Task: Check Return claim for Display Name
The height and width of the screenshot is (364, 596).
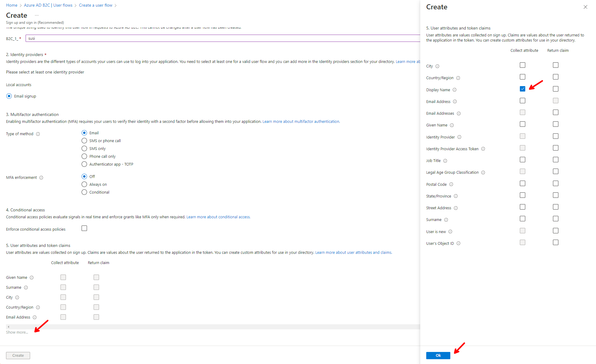Action: coord(556,89)
